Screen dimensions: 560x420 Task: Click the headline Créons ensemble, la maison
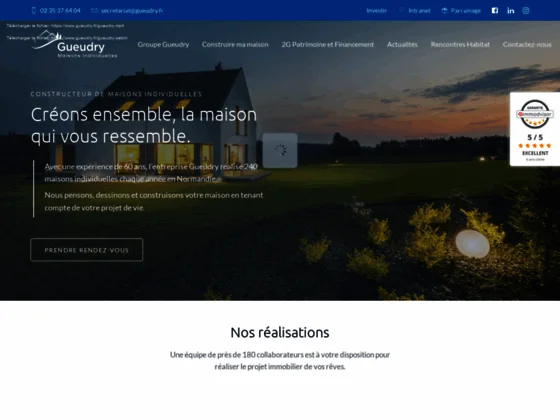click(x=144, y=115)
